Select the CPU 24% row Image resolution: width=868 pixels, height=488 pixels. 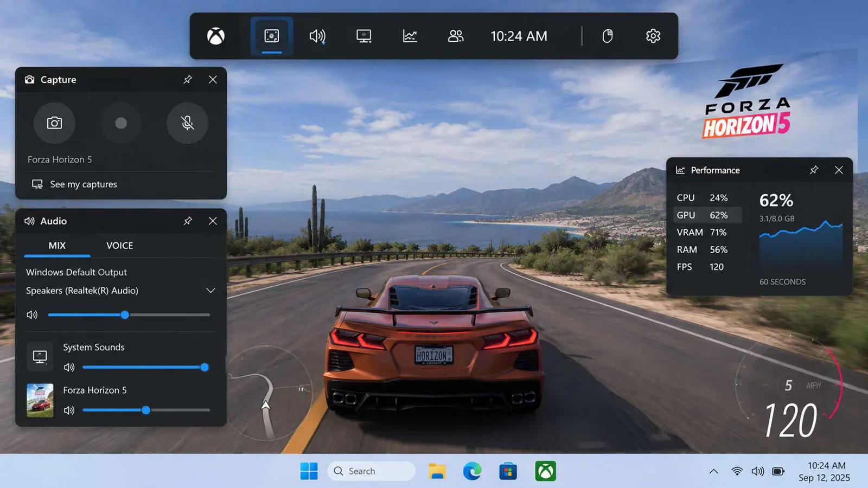click(x=707, y=198)
